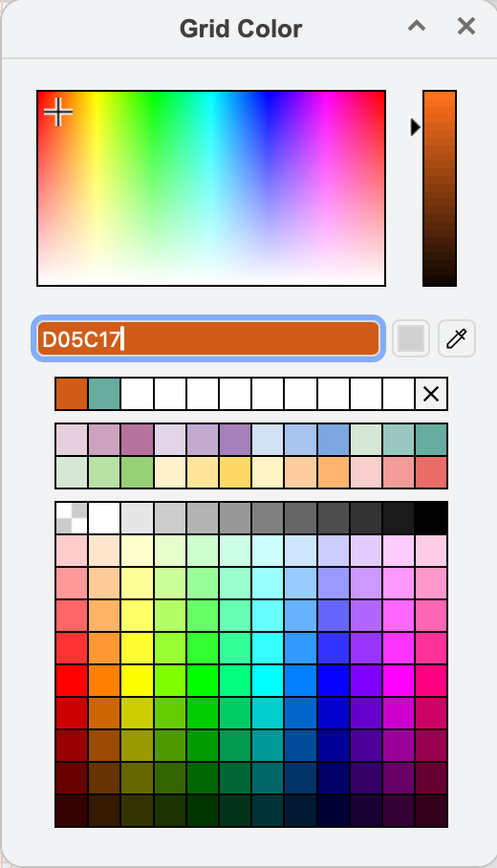This screenshot has height=868, width=497.
Task: Select the pure white swatch in gray row
Action: [x=104, y=518]
